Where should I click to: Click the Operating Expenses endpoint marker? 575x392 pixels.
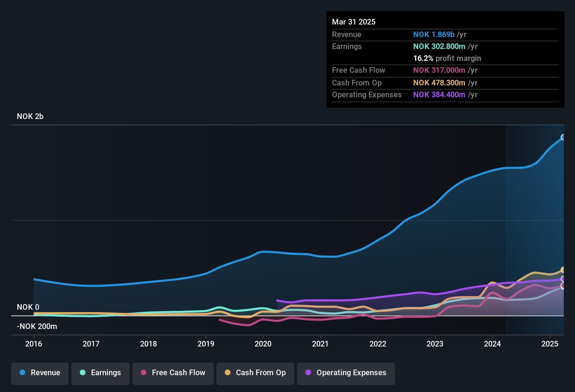pyautogui.click(x=563, y=279)
